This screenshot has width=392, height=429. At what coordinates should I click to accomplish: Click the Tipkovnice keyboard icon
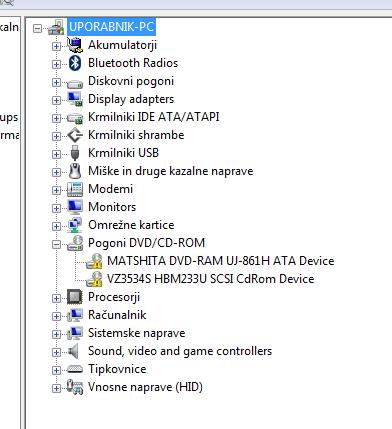(75, 369)
